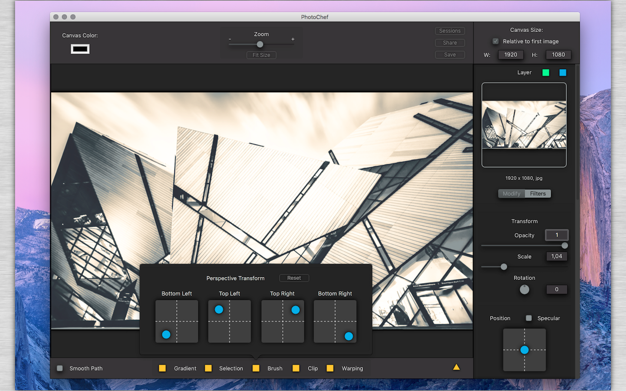Click the blue Layer square icon
This screenshot has height=391, width=626.
[563, 72]
